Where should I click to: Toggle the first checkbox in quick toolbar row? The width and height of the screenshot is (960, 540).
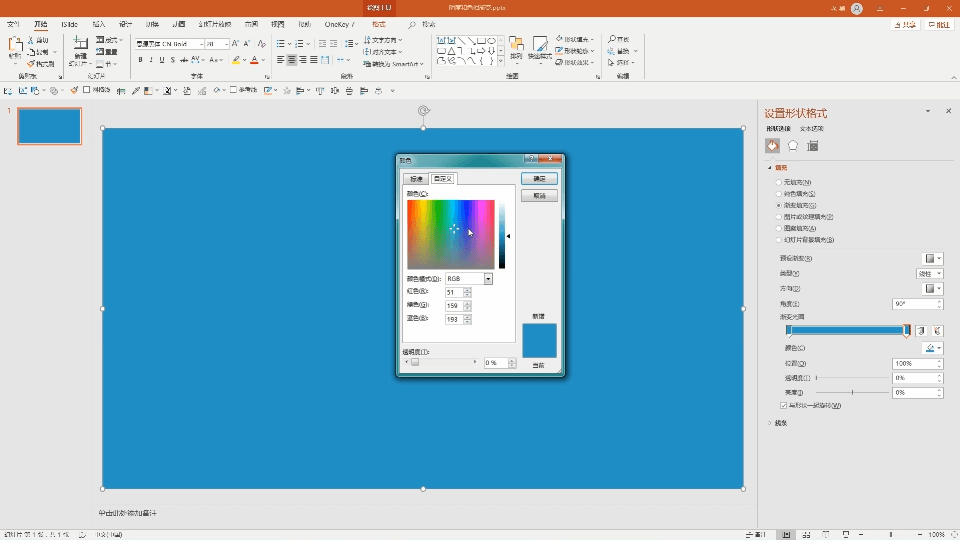[x=86, y=90]
